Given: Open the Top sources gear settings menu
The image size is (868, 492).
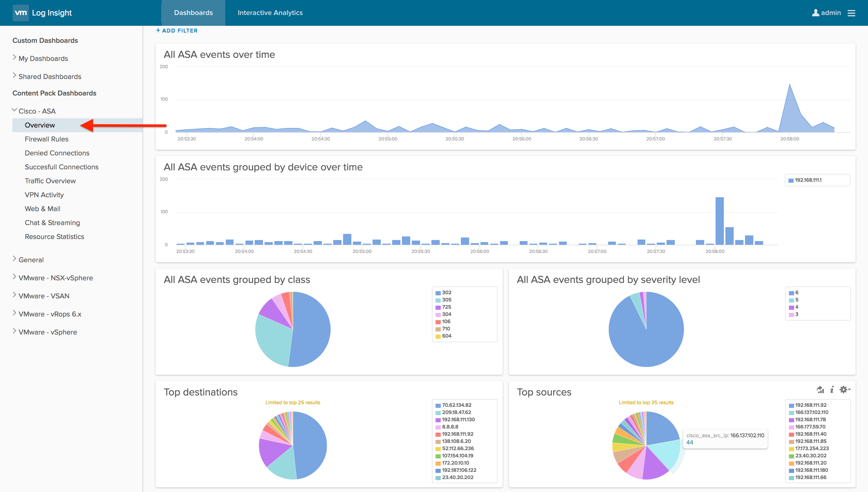Looking at the screenshot, I should [x=844, y=390].
